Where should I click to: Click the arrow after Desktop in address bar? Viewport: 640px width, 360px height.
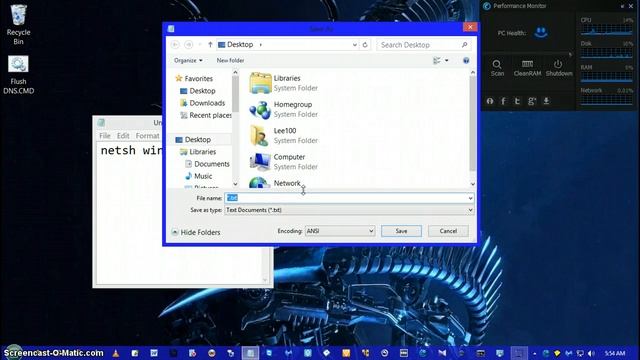260,44
